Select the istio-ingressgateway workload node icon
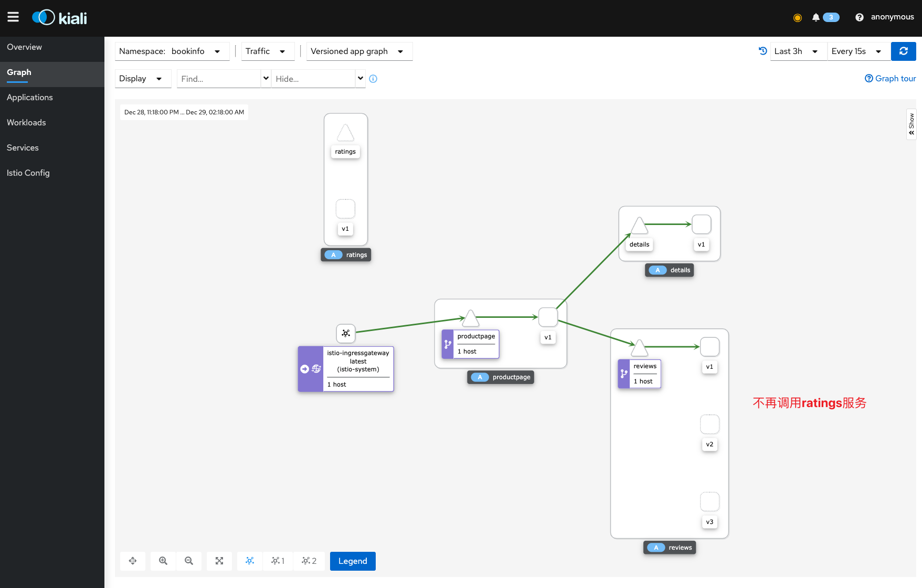 [x=346, y=333]
